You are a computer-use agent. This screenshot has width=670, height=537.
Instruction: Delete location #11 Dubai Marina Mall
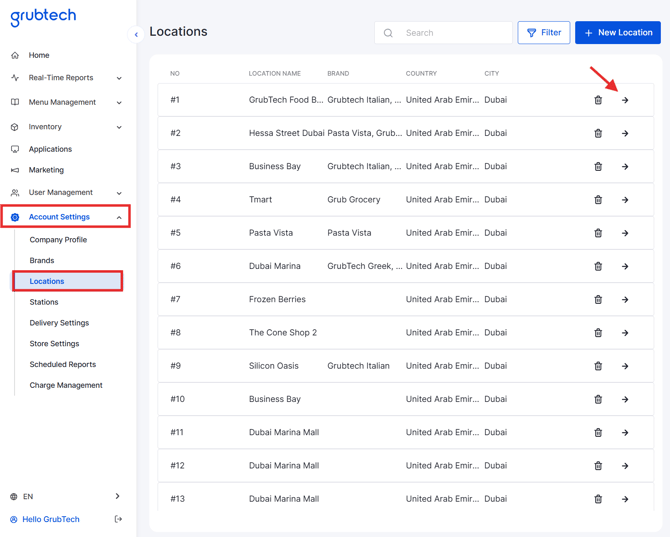(598, 432)
